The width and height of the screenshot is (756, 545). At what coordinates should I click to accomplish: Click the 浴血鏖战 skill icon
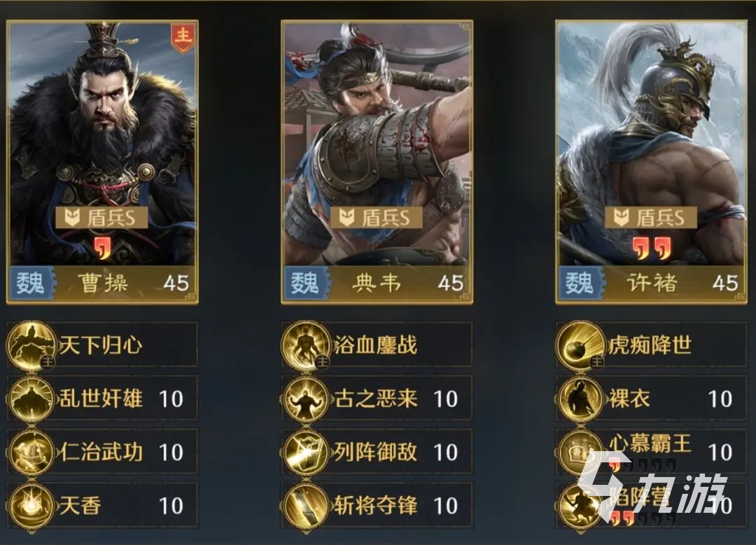[306, 346]
